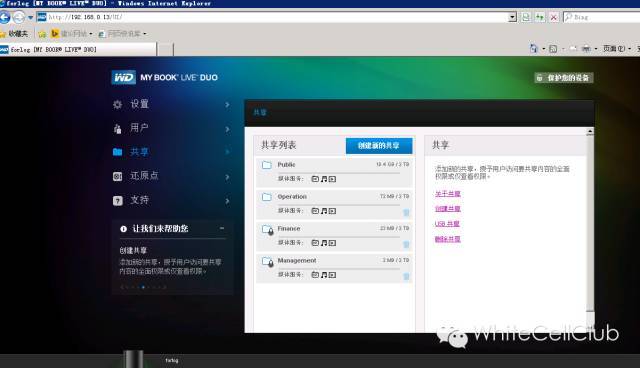The height and width of the screenshot is (368, 640).
Task: Click the Public share name
Action: pyautogui.click(x=286, y=164)
